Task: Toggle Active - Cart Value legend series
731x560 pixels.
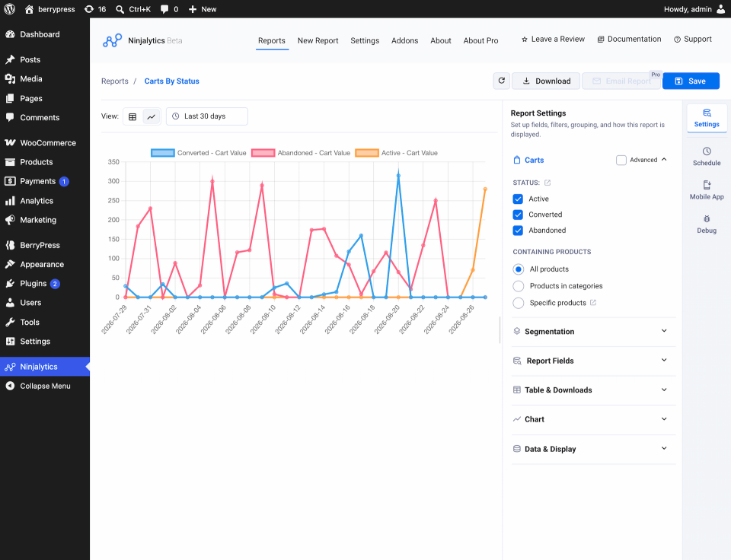Action: (396, 153)
